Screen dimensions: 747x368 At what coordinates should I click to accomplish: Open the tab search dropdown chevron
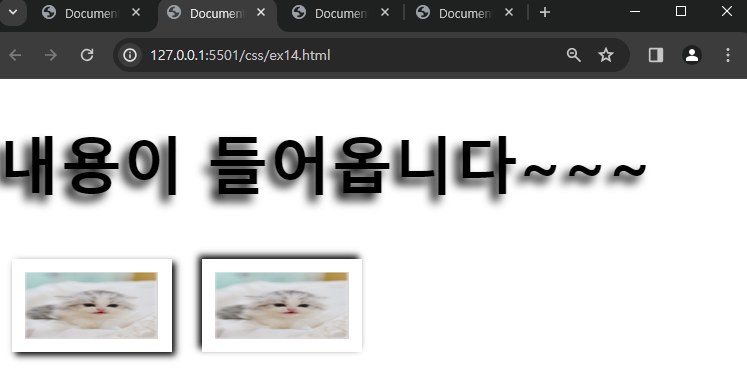coord(13,12)
